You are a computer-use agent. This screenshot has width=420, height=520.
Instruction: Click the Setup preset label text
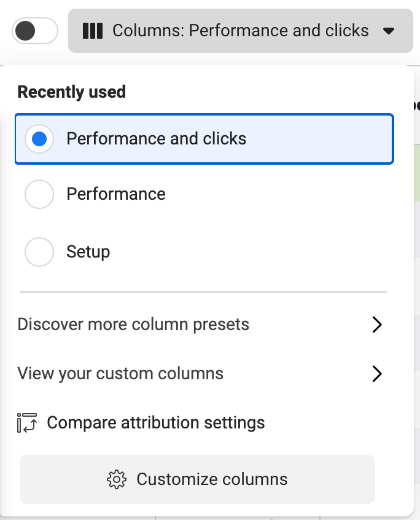[88, 252]
